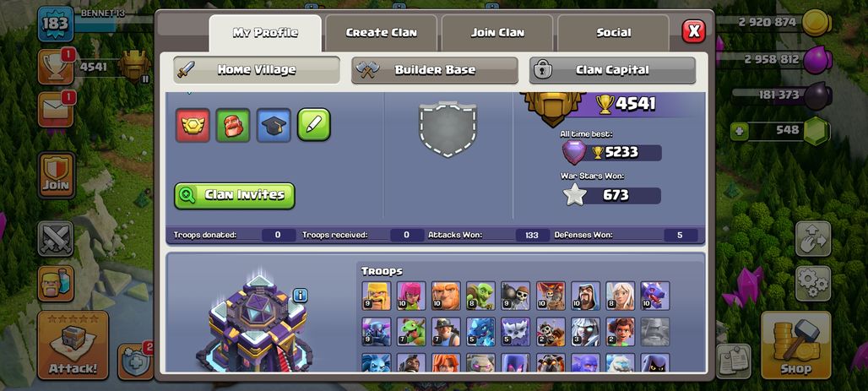Open the Join Clan tab
Image resolution: width=868 pixels, height=391 pixels.
(x=497, y=33)
